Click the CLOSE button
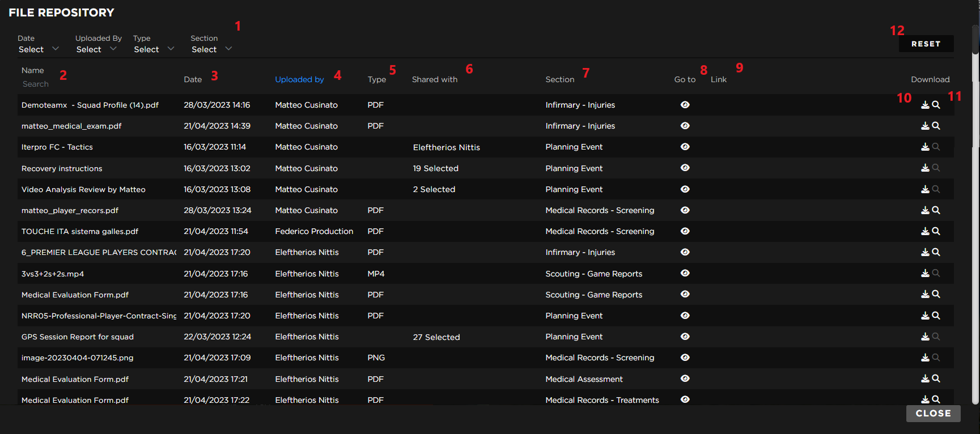The height and width of the screenshot is (434, 980). pos(932,413)
